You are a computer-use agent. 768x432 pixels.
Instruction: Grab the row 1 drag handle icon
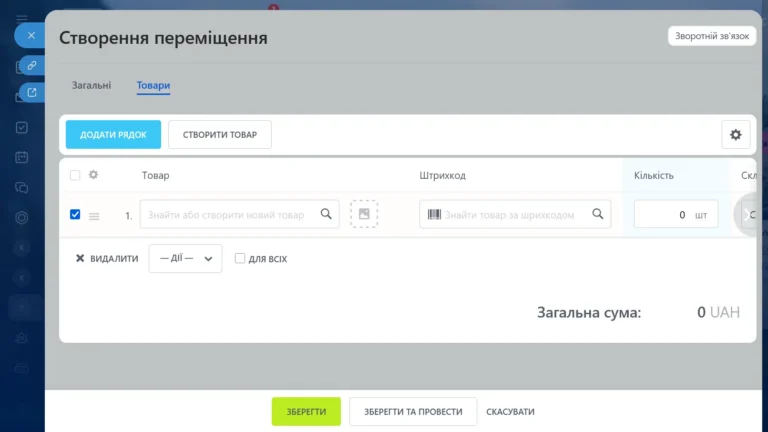tap(94, 216)
